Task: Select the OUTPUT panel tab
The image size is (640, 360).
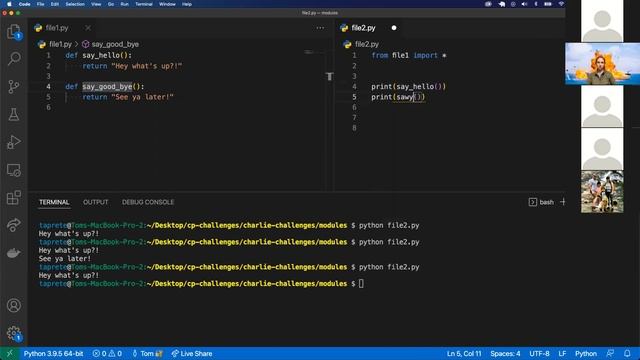Action: click(96, 202)
